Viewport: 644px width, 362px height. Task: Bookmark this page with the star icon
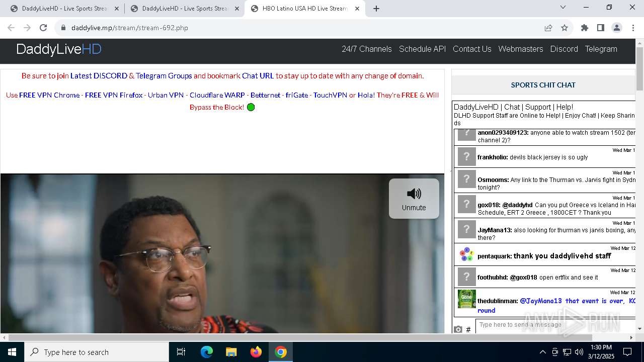pos(565,28)
